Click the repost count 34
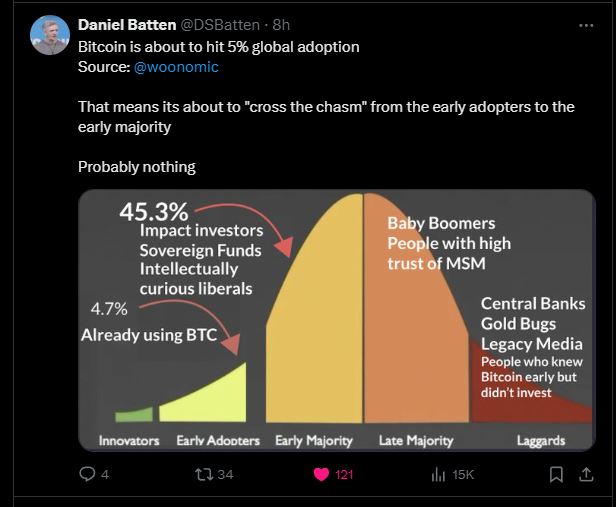This screenshot has width=616, height=507. [224, 474]
